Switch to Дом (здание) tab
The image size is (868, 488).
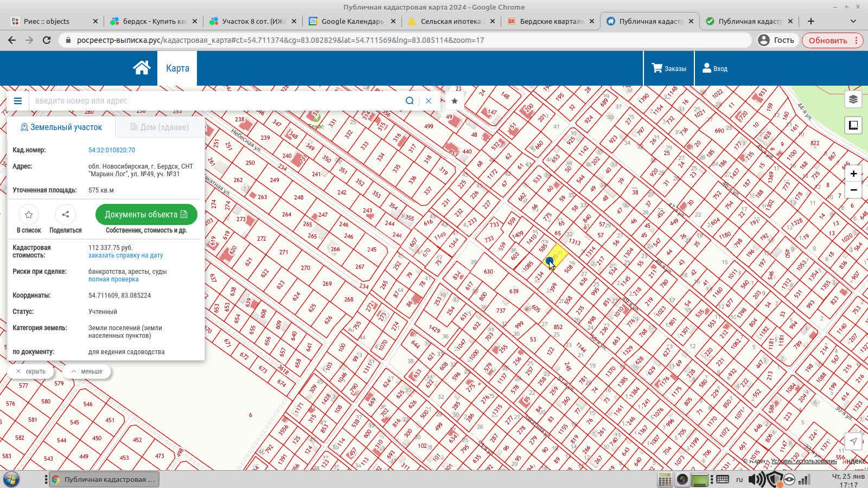point(159,127)
